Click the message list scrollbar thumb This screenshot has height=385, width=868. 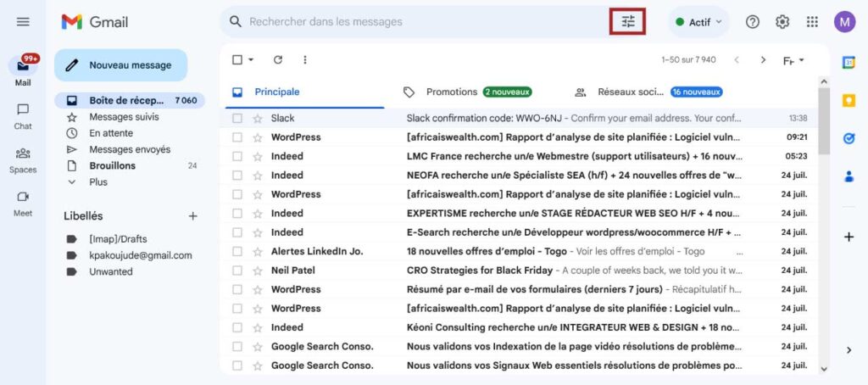(x=824, y=120)
